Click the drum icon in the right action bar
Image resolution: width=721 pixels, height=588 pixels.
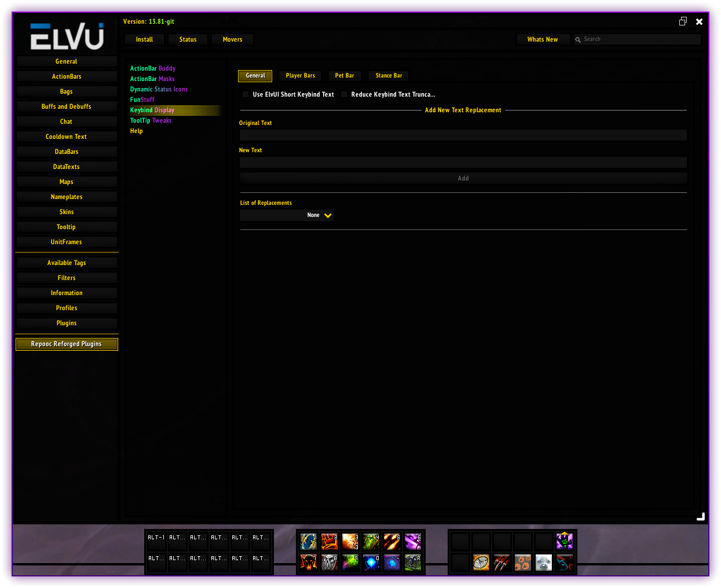pyautogui.click(x=481, y=563)
